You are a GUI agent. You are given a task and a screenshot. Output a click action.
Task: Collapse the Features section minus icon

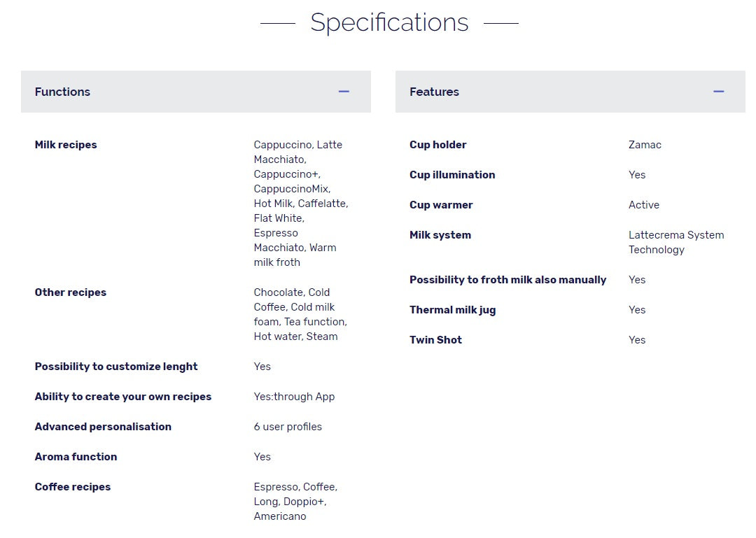point(718,92)
